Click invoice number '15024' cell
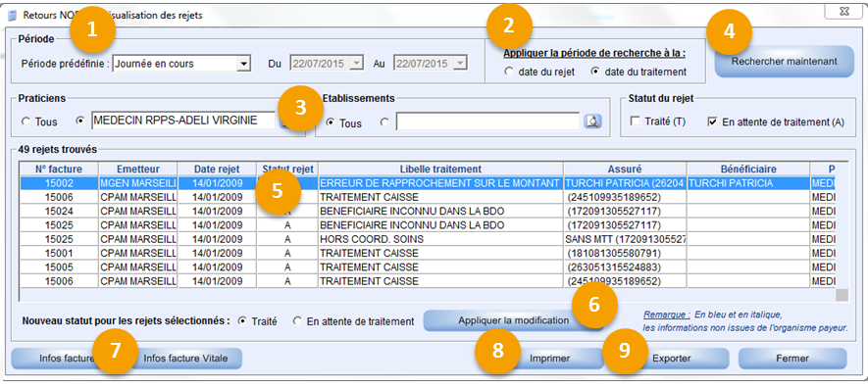This screenshot has height=388, width=868. 59,211
